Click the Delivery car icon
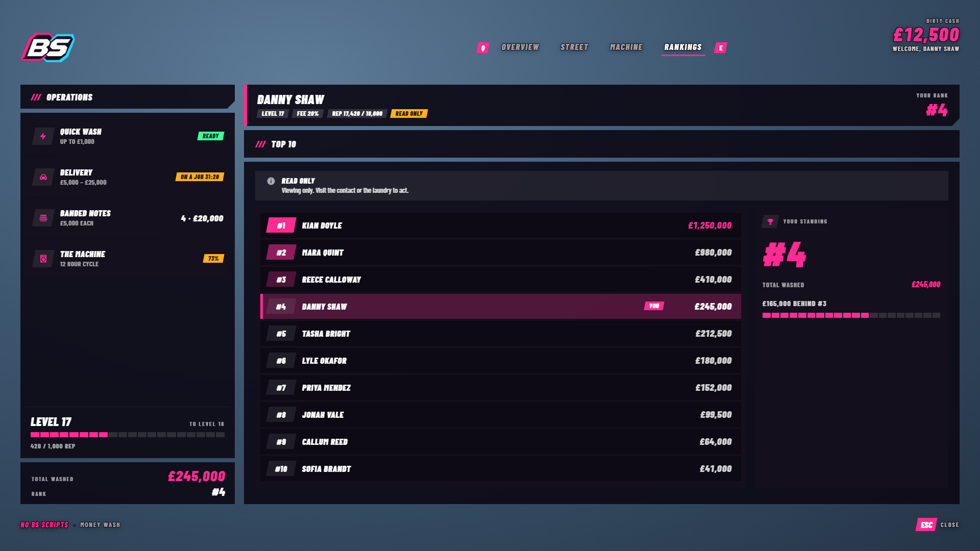The width and height of the screenshot is (980, 551). (x=43, y=177)
